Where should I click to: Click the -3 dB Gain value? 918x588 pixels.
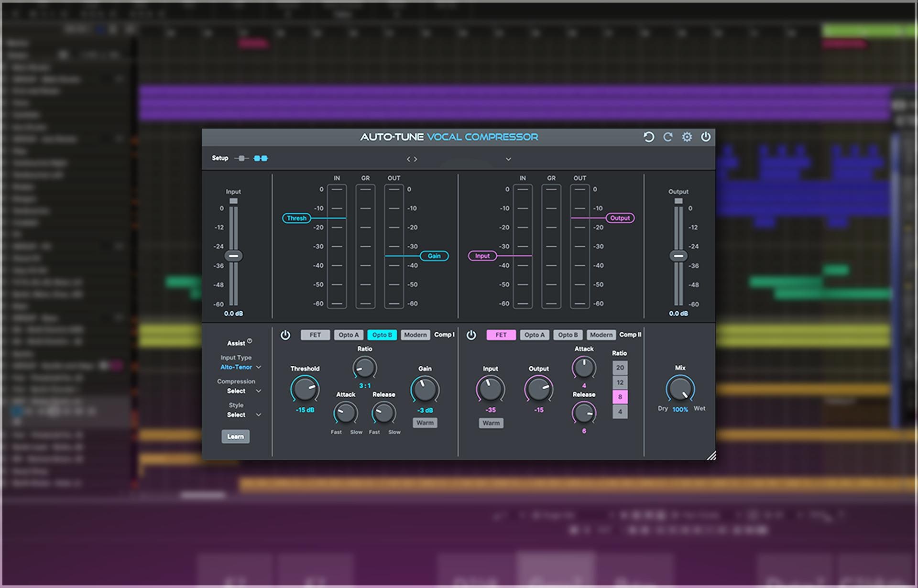pos(425,411)
